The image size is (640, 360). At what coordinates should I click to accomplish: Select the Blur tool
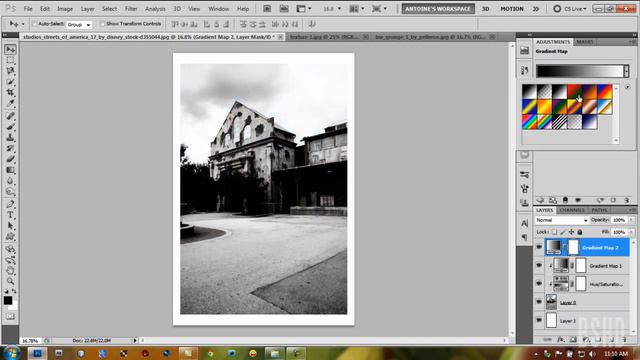point(10,181)
